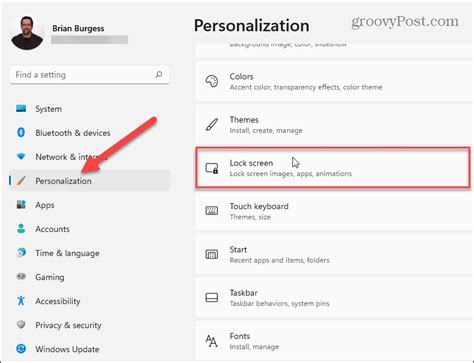Viewport: 474px width, 363px height.
Task: Click the Time & language globe icon
Action: 21,253
